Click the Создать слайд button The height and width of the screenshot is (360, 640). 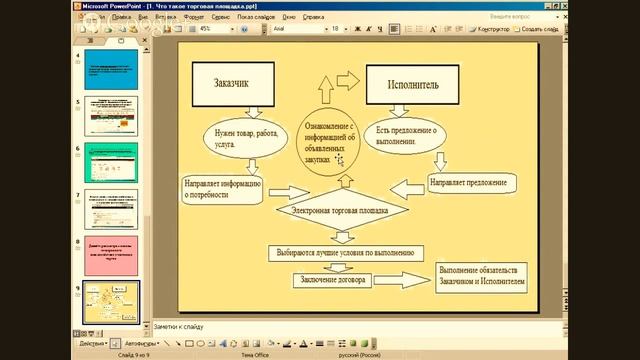point(536,29)
